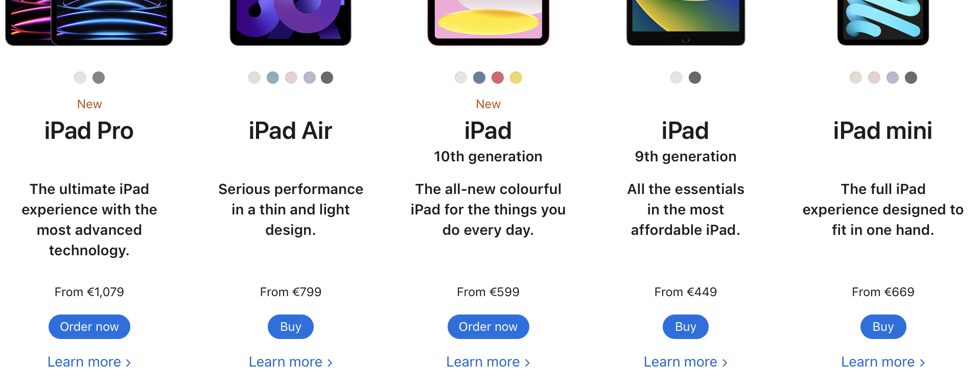This screenshot has height=387, width=980.
Task: Order the iPad 10th generation now
Action: [x=488, y=327]
